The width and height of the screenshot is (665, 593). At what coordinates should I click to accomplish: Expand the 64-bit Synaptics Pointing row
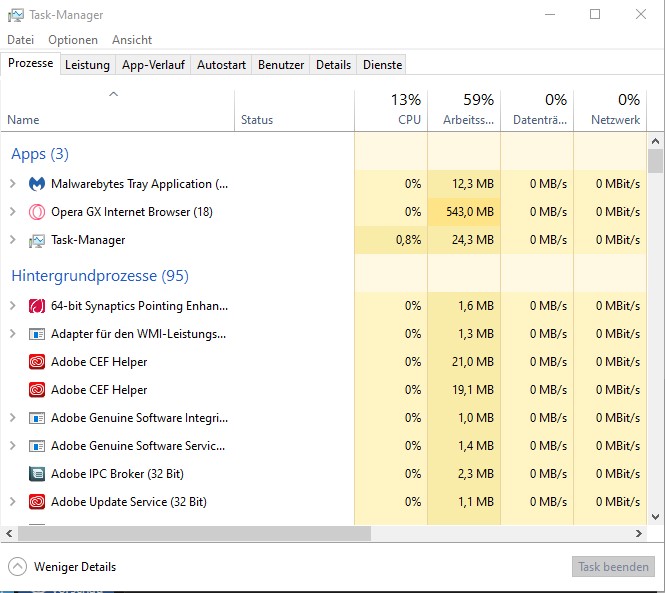tap(13, 306)
